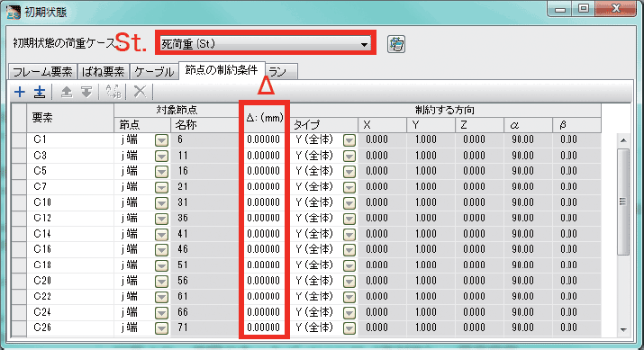This screenshot has width=644, height=350.
Task: Open the ケーブル tab
Action: click(x=154, y=72)
